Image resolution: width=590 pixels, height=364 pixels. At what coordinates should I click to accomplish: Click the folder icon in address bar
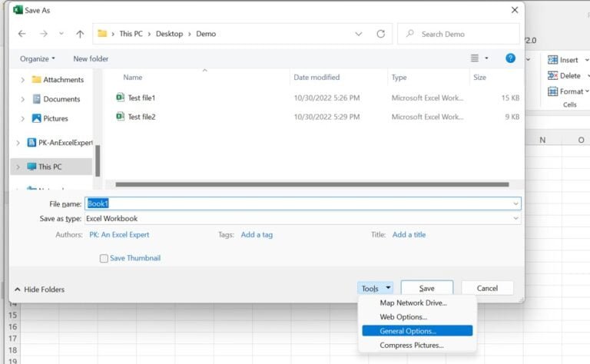102,34
